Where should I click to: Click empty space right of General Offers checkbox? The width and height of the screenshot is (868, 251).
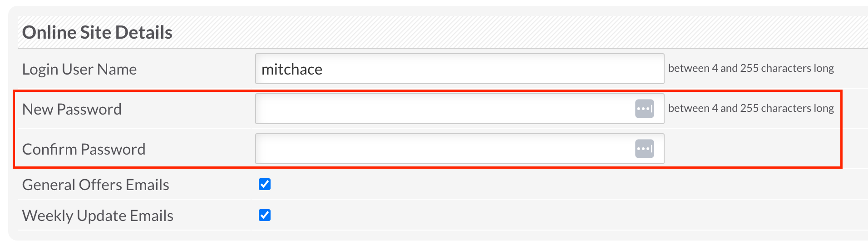tap(499, 184)
